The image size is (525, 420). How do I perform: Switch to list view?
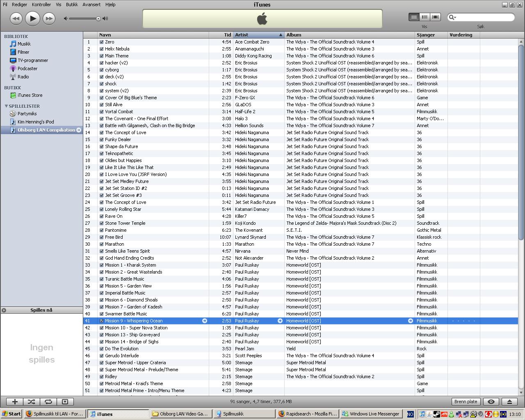pyautogui.click(x=414, y=17)
